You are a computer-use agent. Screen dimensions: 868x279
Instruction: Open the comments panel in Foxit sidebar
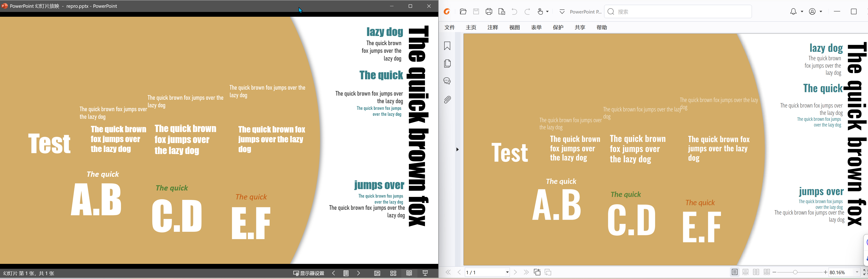click(447, 81)
